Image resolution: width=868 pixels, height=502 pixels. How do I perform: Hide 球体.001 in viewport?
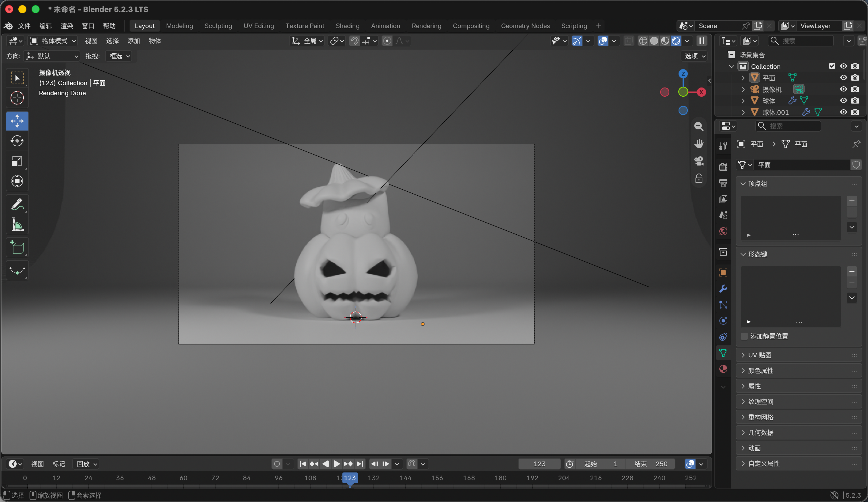(x=843, y=112)
